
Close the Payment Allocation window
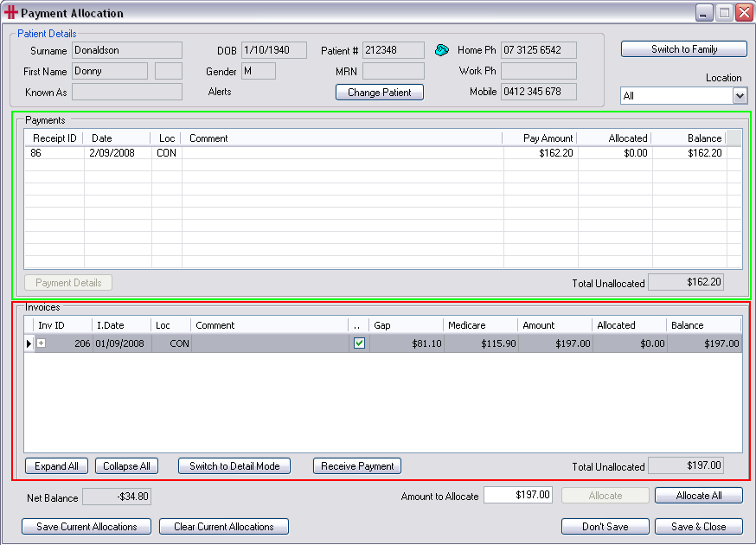click(x=745, y=12)
